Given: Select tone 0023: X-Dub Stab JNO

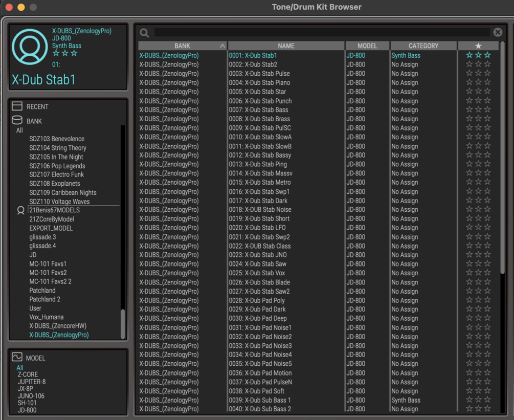Looking at the screenshot, I should 258,255.
